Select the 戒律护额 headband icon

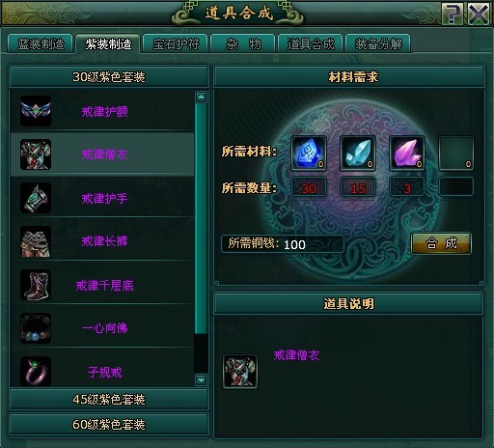point(36,111)
